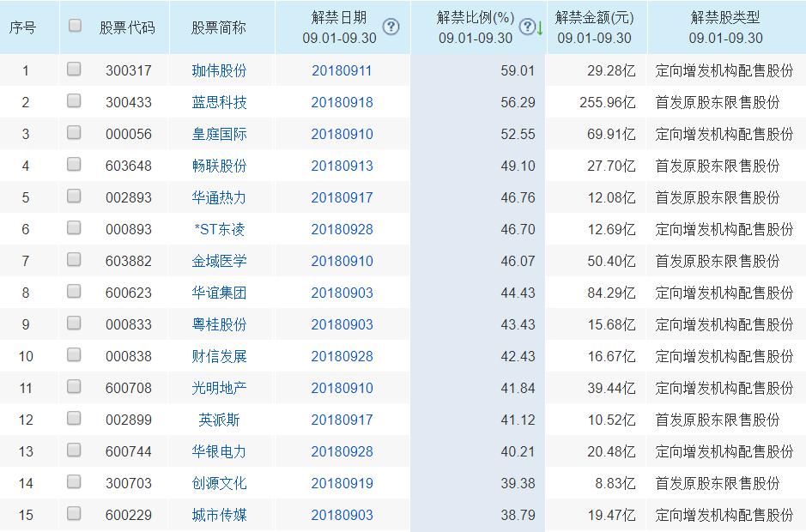Open stock link 皇庭国际

click(219, 134)
